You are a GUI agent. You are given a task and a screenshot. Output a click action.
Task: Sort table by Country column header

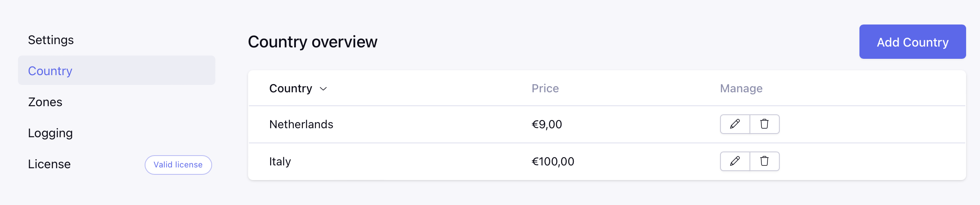point(291,88)
